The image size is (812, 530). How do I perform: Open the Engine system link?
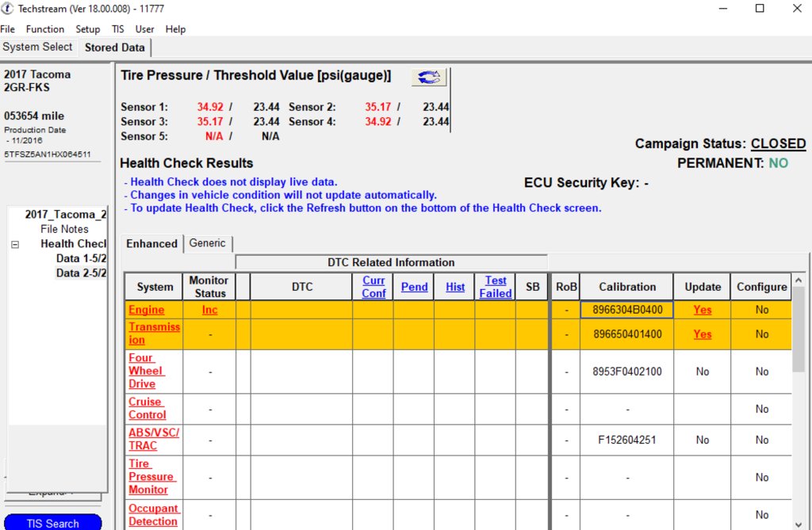(x=147, y=310)
